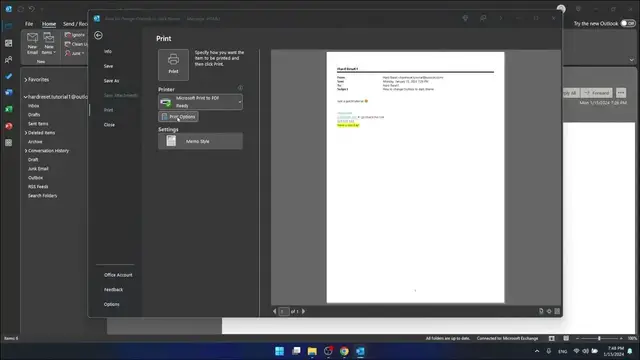Open the Microsoft Print to PDF printer dropdown

pos(200,102)
